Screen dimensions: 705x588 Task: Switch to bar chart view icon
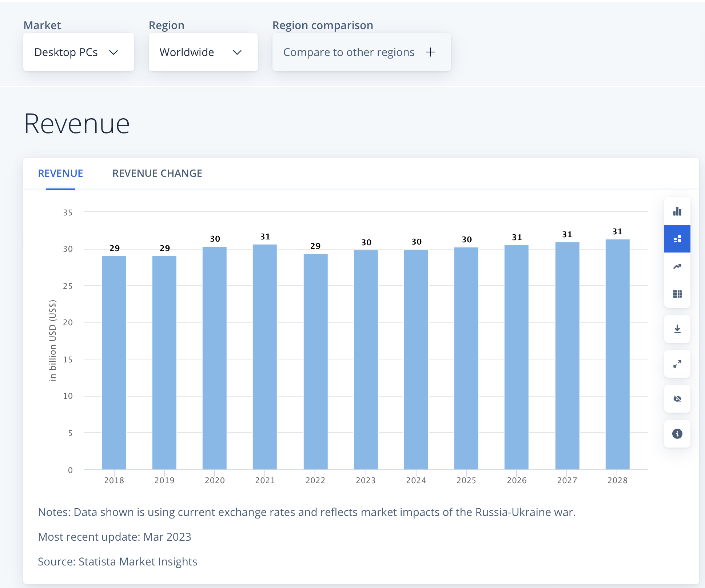coord(677,211)
